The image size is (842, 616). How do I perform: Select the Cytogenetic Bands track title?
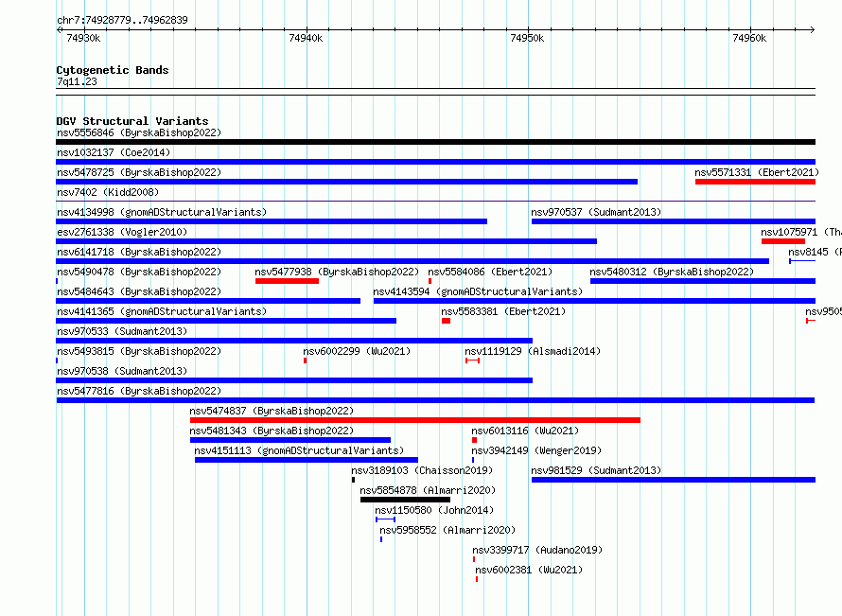click(x=113, y=70)
